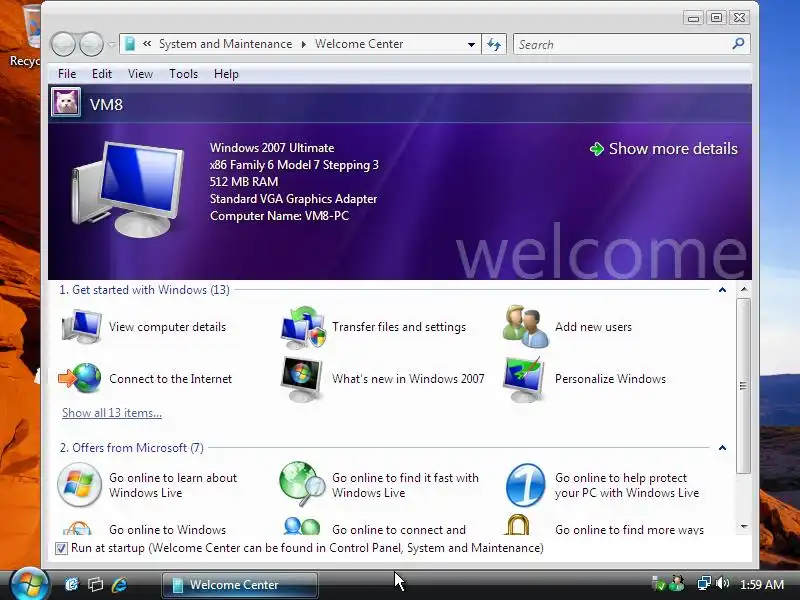The image size is (800, 600).
Task: Click System and Maintenance breadcrumb
Action: (x=226, y=44)
